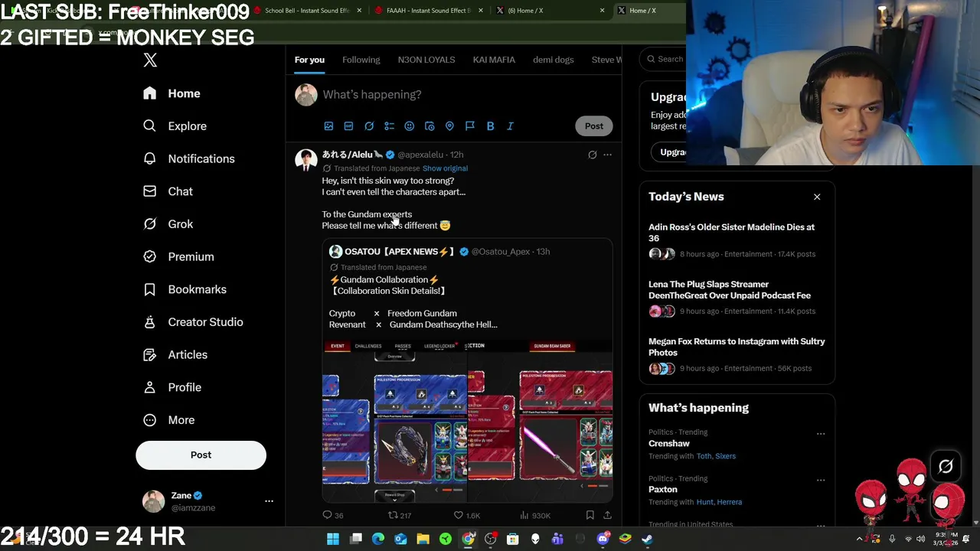Image resolution: width=980 pixels, height=551 pixels.
Task: Open Creator Studio
Action: point(193,322)
